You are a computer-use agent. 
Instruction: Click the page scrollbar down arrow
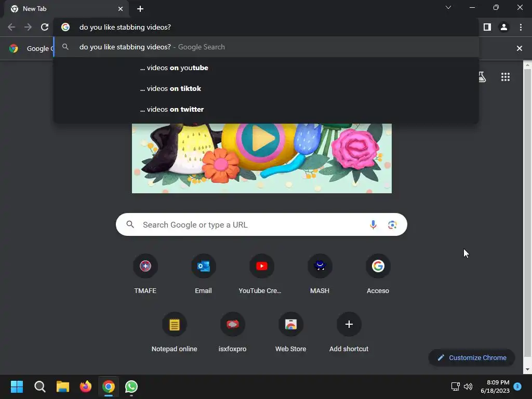(x=527, y=369)
